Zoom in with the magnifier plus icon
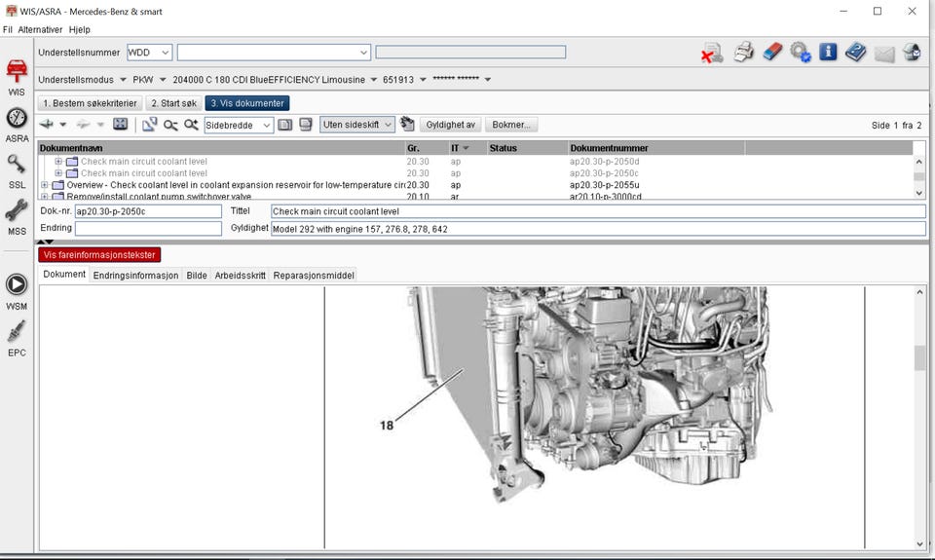935x560 pixels. click(x=191, y=125)
